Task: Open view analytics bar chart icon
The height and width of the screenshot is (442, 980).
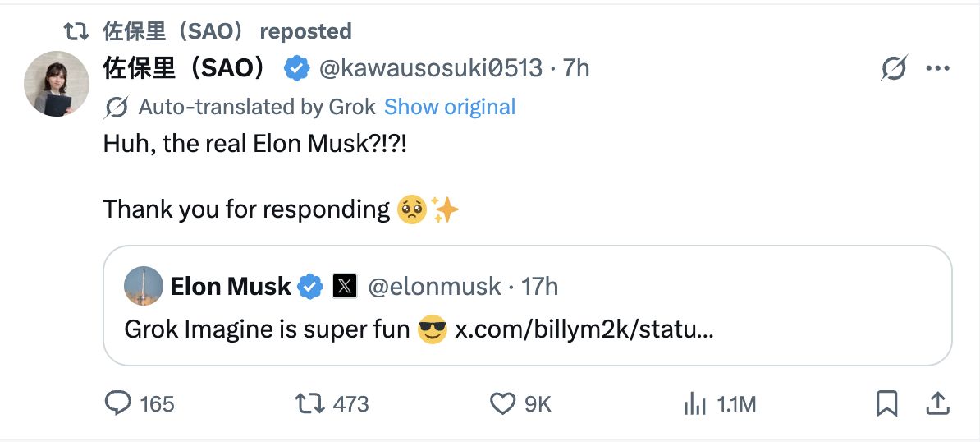Action: tap(695, 403)
